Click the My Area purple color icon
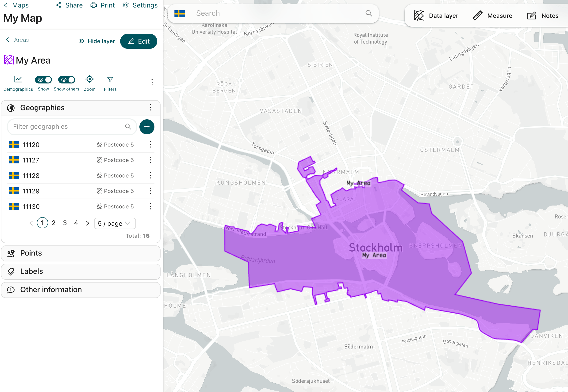 (x=9, y=60)
